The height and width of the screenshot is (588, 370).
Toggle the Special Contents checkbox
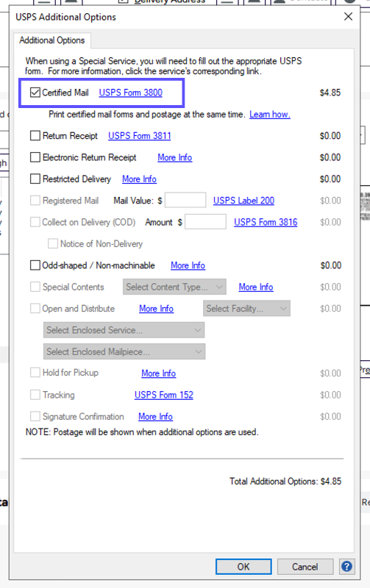coord(35,287)
